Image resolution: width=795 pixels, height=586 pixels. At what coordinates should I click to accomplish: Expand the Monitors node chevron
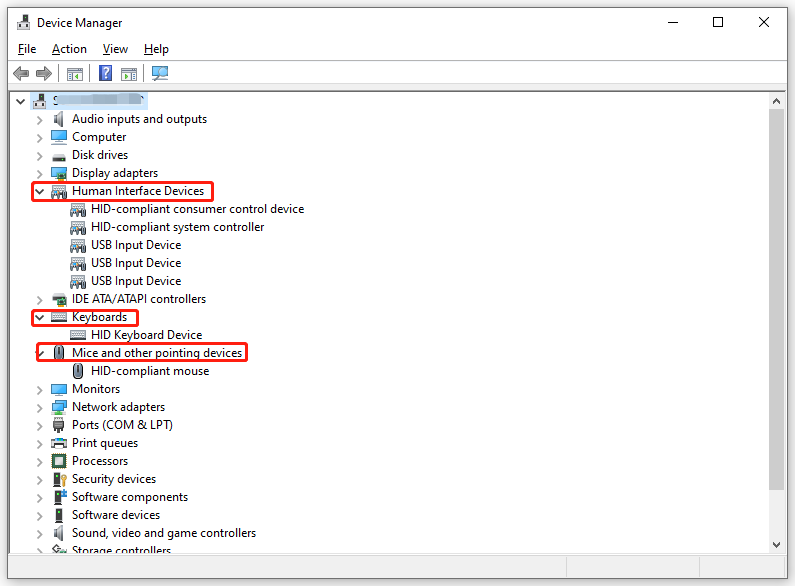[x=40, y=390]
